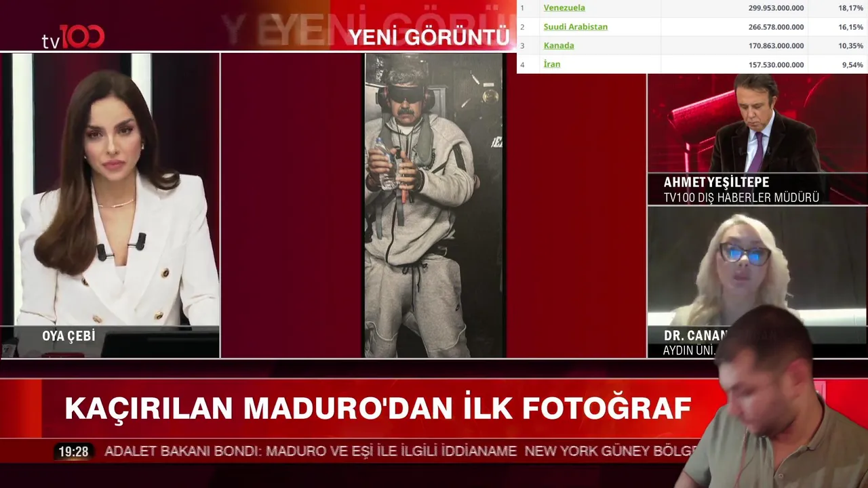Click the tv100 channel logo
The width and height of the screenshot is (868, 488).
click(73, 37)
